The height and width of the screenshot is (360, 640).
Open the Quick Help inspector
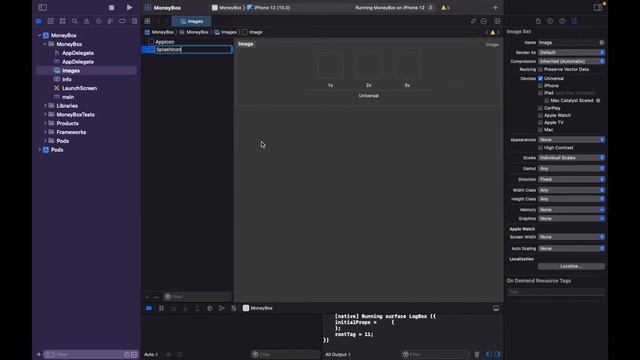(562, 21)
